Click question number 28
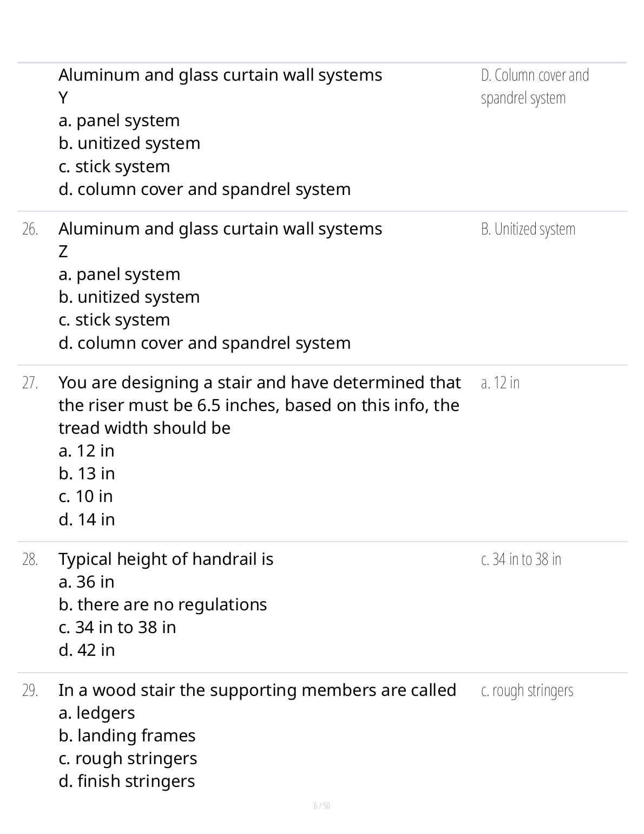This screenshot has width=644, height=834. coord(30,560)
